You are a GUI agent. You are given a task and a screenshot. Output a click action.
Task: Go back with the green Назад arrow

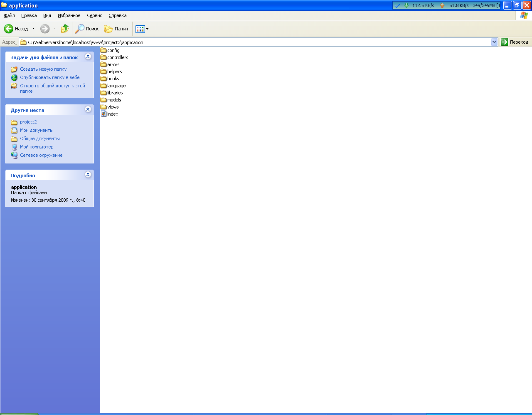pyautogui.click(x=16, y=29)
